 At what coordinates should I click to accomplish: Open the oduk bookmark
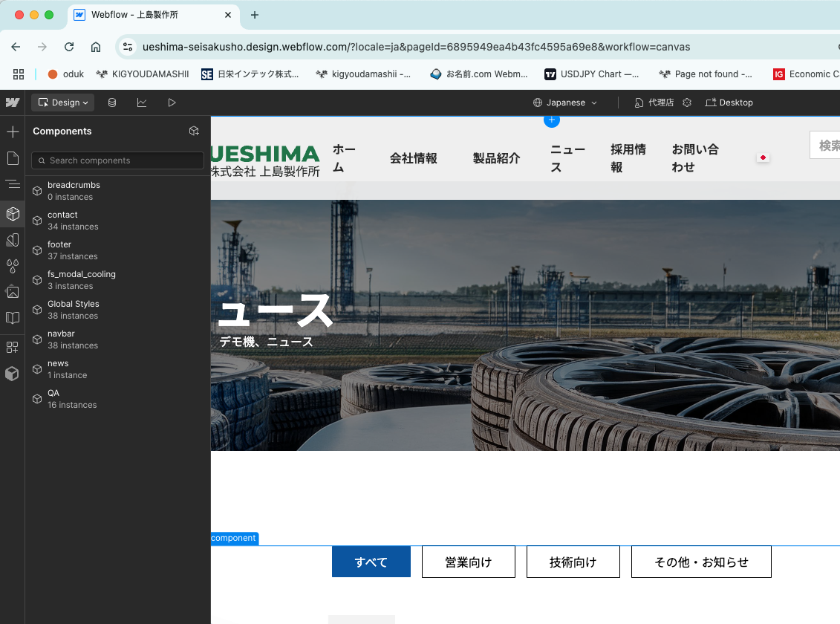66,74
